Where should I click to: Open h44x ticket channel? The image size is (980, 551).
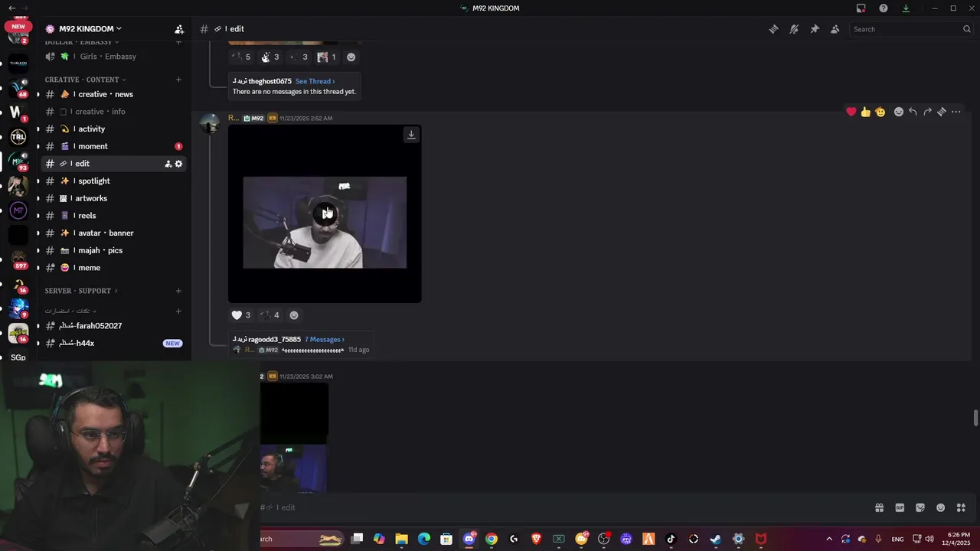[x=113, y=343]
